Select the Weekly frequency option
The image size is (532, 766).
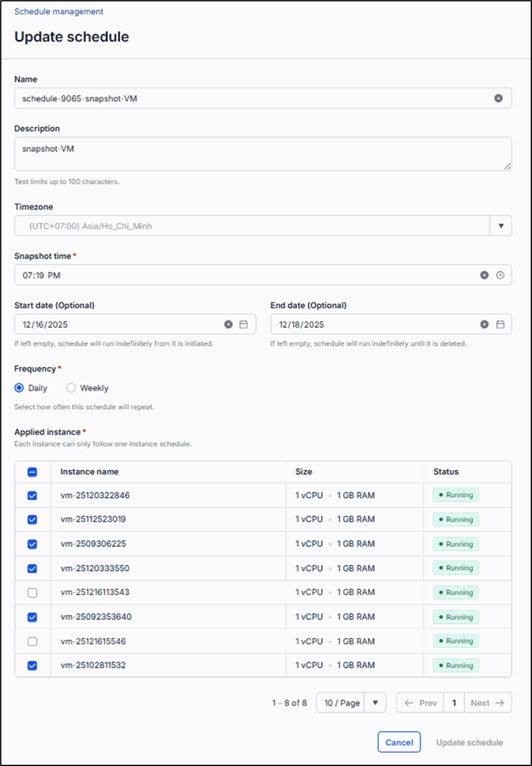(x=71, y=388)
